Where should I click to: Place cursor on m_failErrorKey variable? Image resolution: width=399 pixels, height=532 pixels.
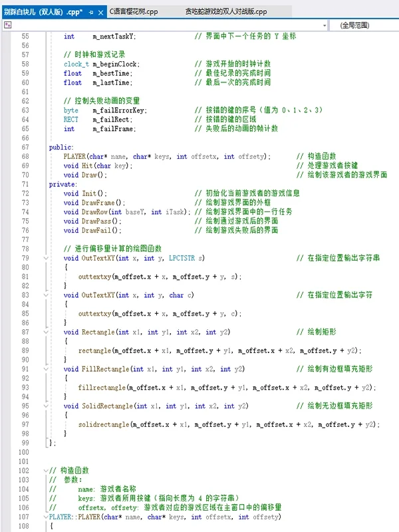click(120, 110)
